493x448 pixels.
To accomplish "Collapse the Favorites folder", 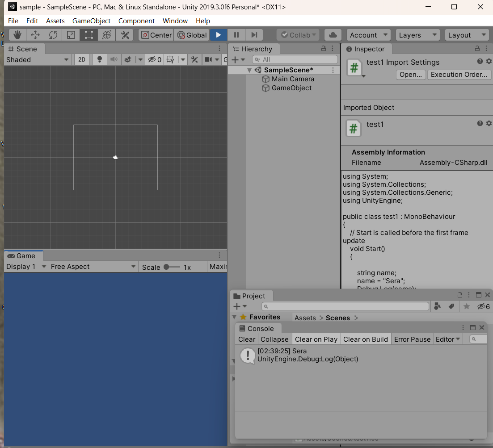I will click(x=234, y=317).
